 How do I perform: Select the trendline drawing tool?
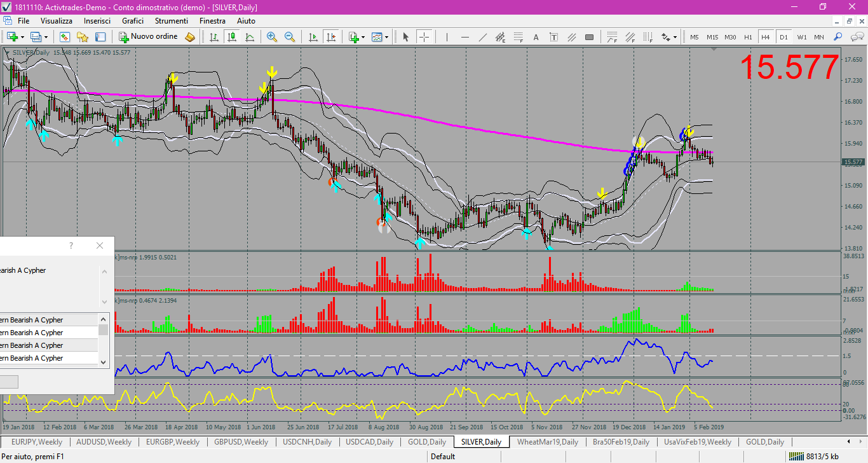[x=482, y=37]
